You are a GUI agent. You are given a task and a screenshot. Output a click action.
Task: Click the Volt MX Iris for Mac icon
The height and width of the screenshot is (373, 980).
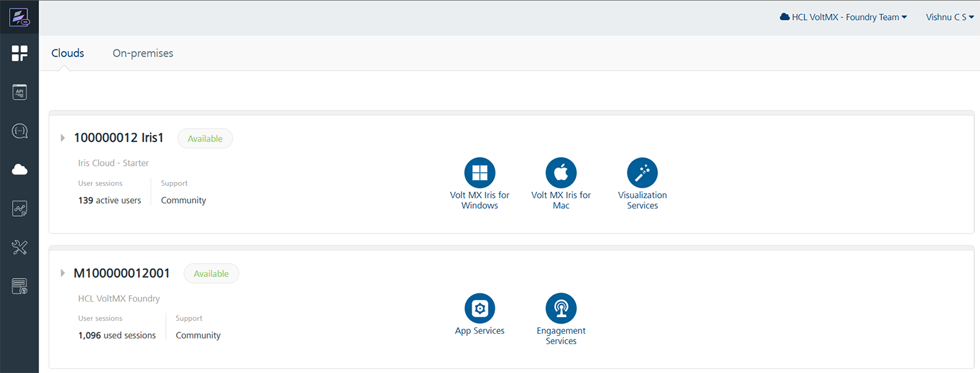click(x=560, y=173)
